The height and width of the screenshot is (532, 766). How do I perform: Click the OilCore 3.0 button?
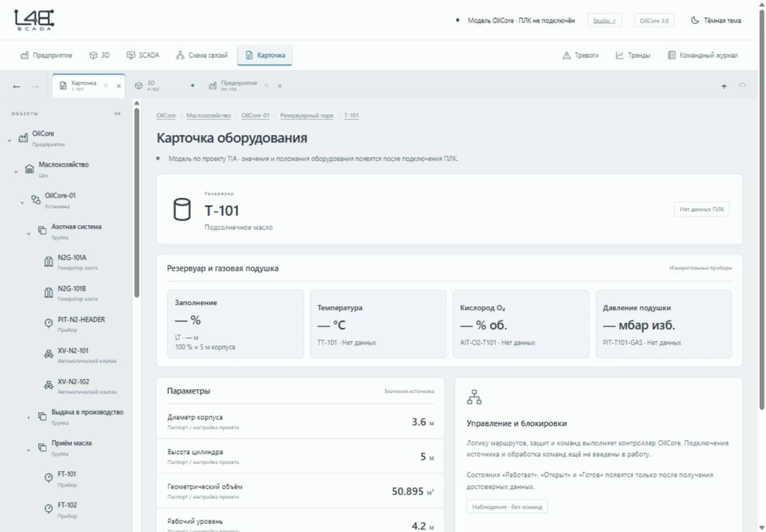654,20
